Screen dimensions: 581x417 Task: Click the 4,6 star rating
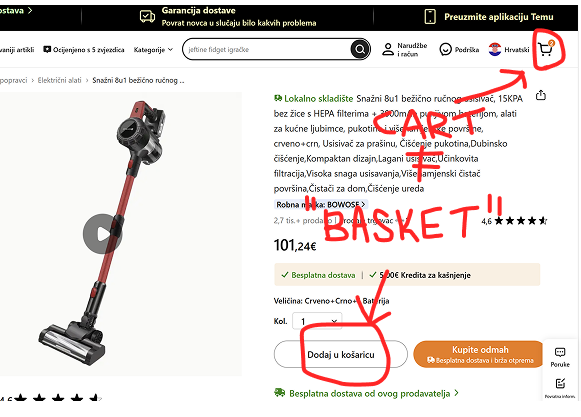coord(514,221)
